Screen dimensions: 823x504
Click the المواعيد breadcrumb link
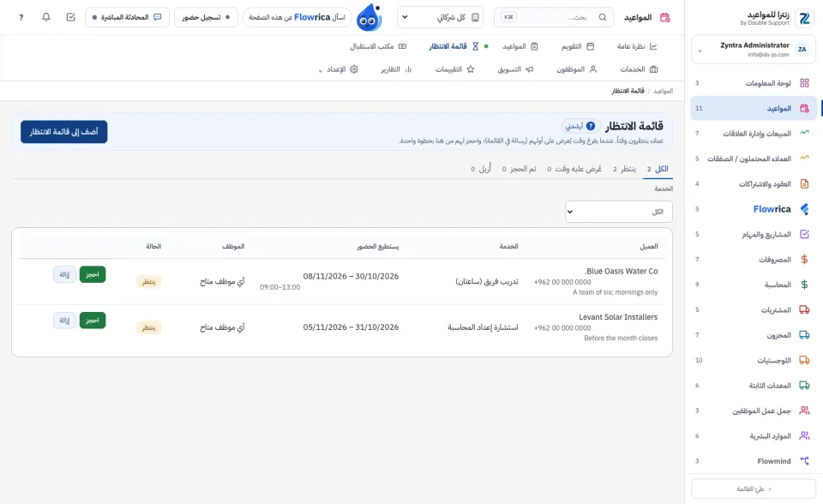(663, 91)
